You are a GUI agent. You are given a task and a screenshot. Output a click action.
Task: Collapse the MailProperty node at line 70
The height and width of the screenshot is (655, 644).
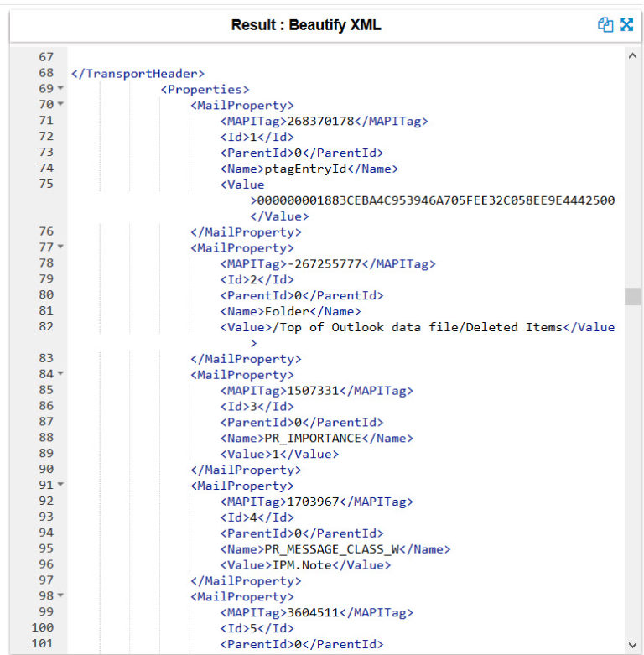[60, 104]
